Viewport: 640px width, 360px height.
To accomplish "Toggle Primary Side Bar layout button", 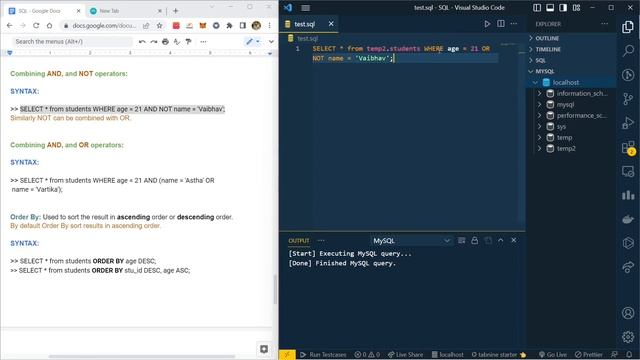I will point(537,8).
